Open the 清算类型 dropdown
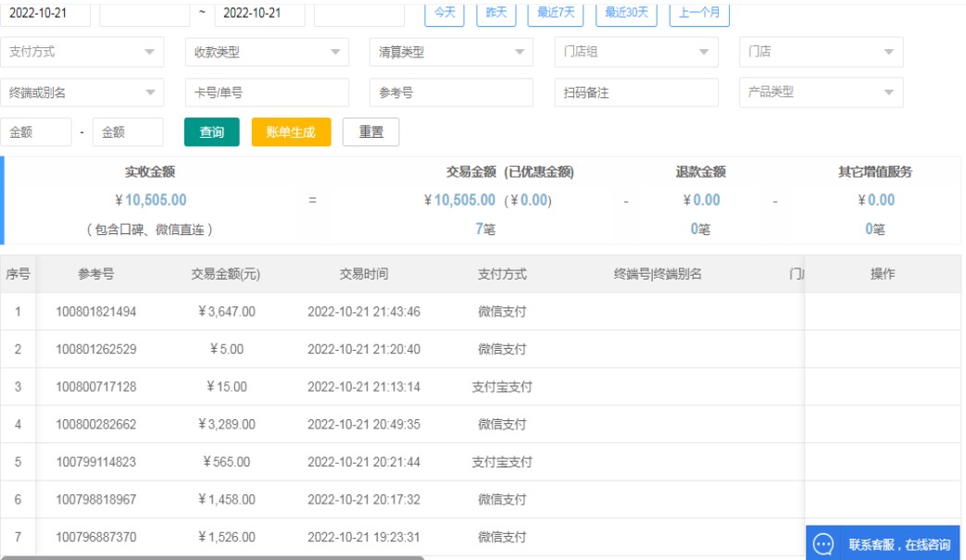Screen dimensions: 966x560 point(451,53)
